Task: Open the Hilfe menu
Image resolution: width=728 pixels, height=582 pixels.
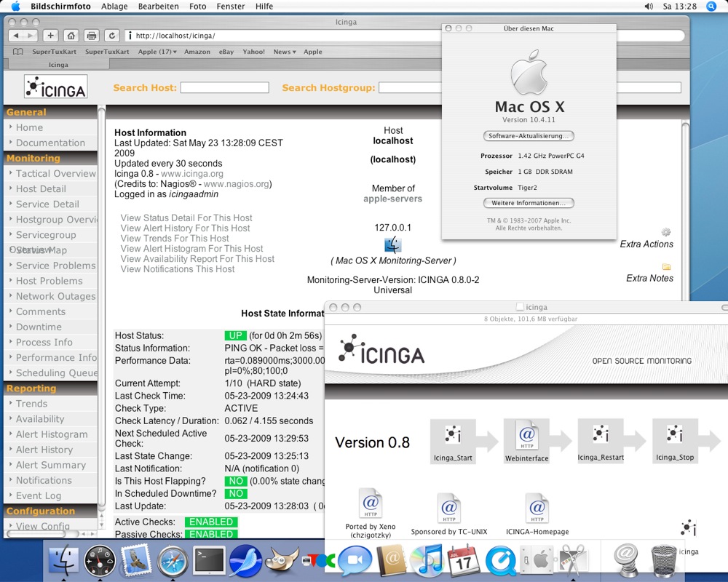Action: coord(264,7)
